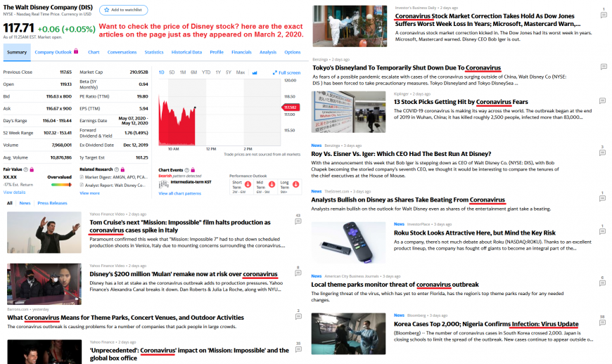
Task: Click the Mid Term down-arrow outlook icon
Action: (x=272, y=184)
